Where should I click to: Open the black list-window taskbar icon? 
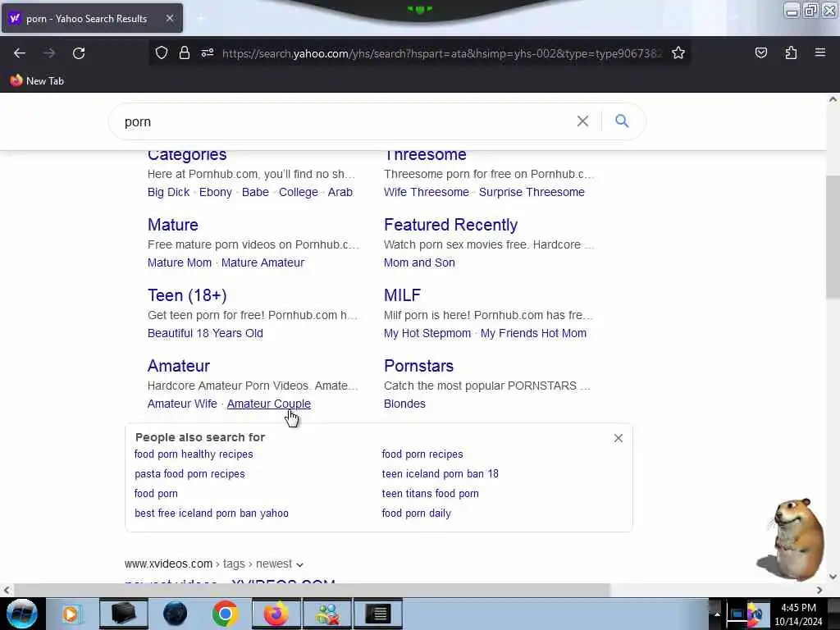click(378, 614)
